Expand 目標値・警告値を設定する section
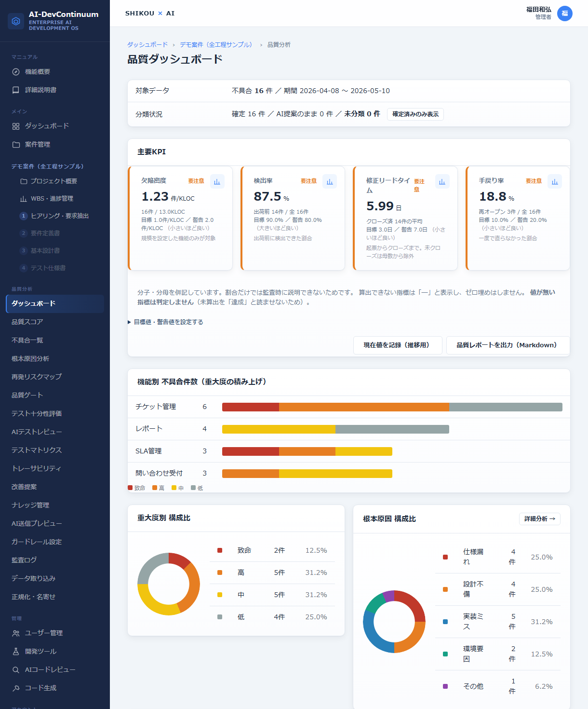The width and height of the screenshot is (588, 709). (165, 322)
